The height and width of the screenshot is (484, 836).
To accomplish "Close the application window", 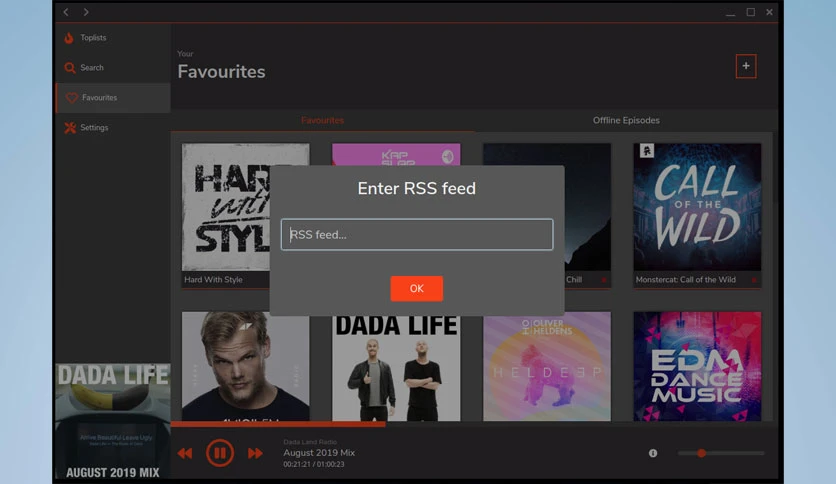I will pyautogui.click(x=769, y=12).
